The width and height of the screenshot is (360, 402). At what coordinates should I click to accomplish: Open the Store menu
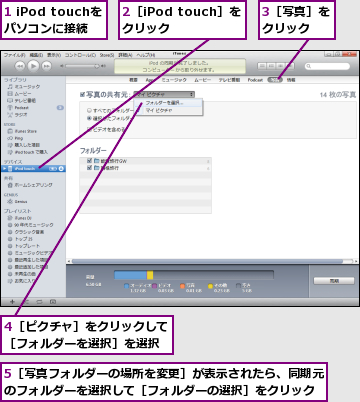pyautogui.click(x=107, y=55)
